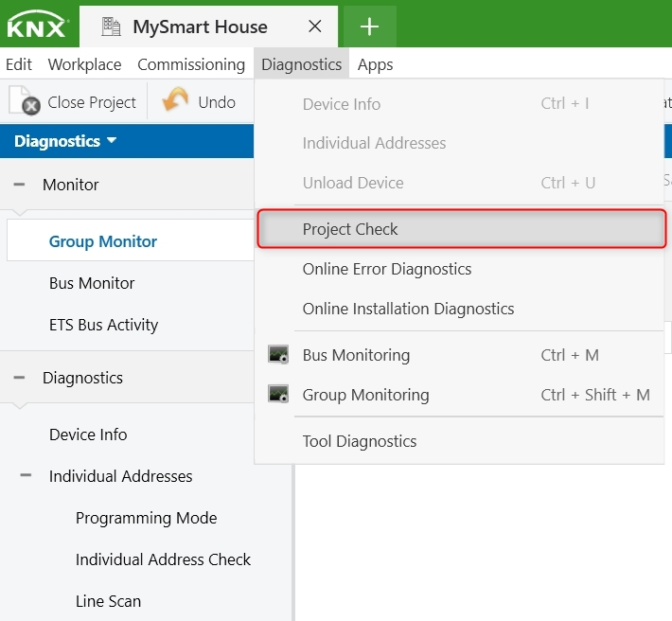Close the MySmart House tab
This screenshot has height=621, width=672.
315,27
